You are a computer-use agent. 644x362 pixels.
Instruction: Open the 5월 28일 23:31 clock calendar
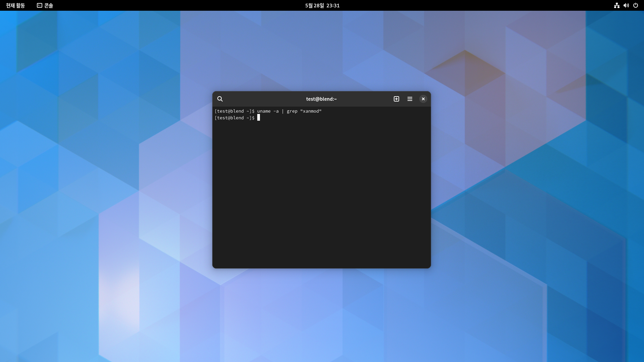point(322,5)
